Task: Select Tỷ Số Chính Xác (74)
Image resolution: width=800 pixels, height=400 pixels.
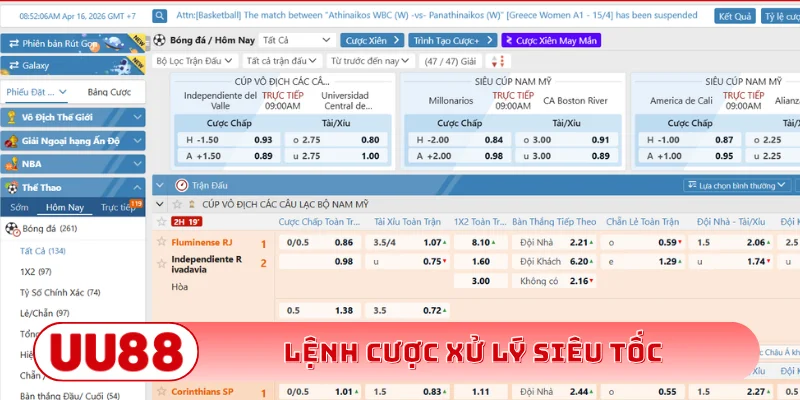Action: point(60,293)
